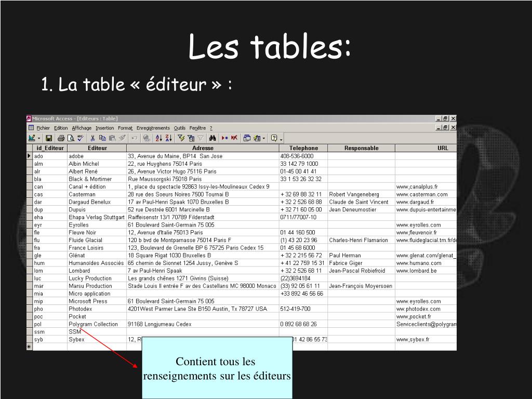The image size is (532, 399).
Task: Click the new record row selector with asterisk
Action: (x=30, y=347)
